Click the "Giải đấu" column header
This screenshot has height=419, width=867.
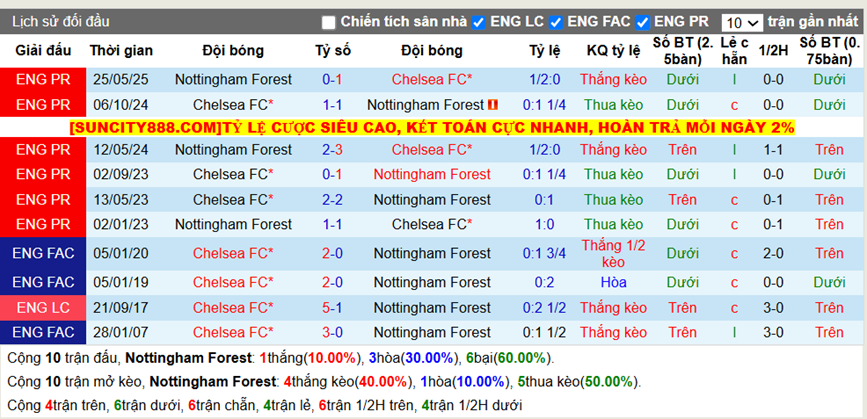coord(43,50)
